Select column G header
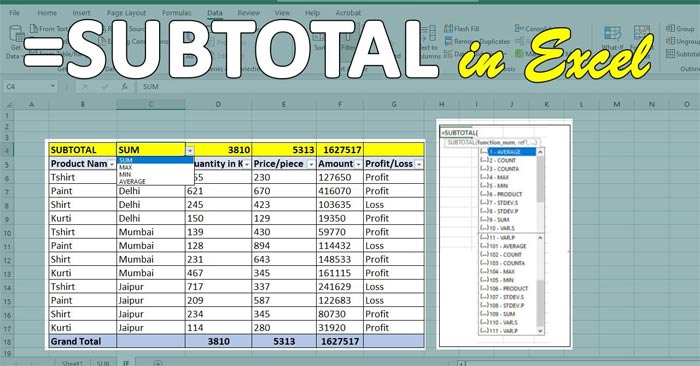 click(x=394, y=105)
